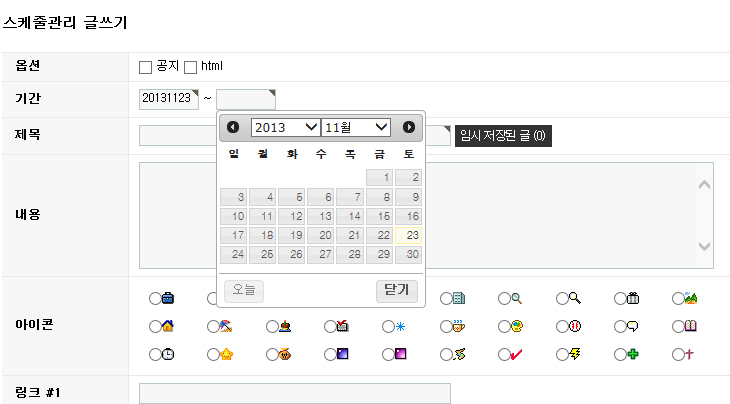Image resolution: width=730 pixels, height=404 pixels.
Task: Focus the 내용 content text area
Action: click(426, 215)
